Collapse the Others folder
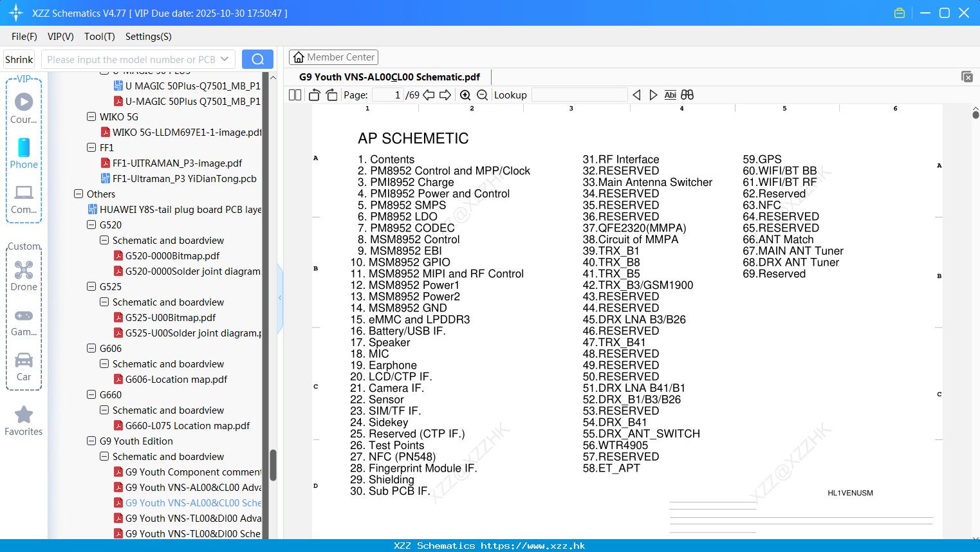 tap(79, 194)
